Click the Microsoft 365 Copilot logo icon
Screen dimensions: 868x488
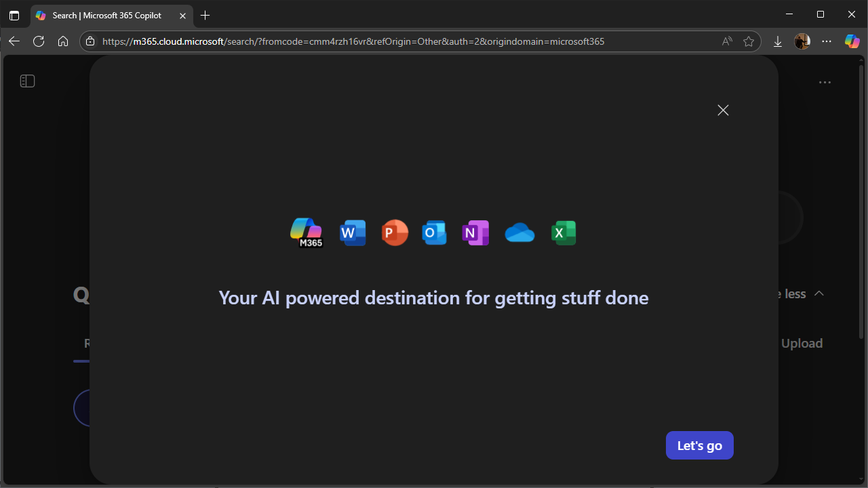pyautogui.click(x=307, y=232)
